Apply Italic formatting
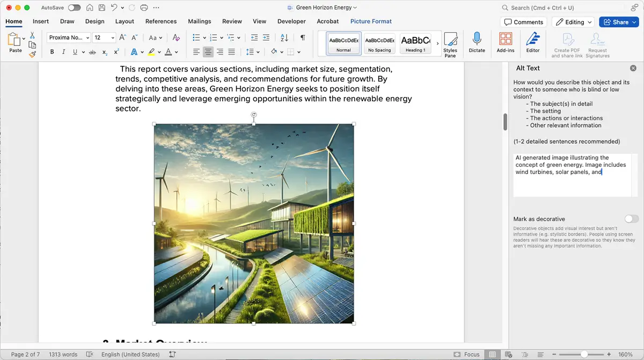 pos(63,52)
